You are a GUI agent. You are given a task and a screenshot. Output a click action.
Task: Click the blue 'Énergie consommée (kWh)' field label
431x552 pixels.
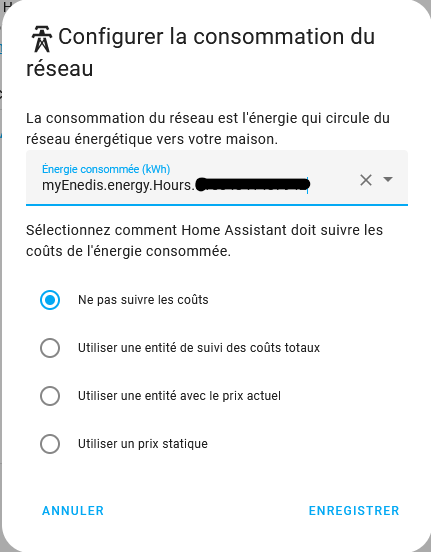pyautogui.click(x=106, y=169)
